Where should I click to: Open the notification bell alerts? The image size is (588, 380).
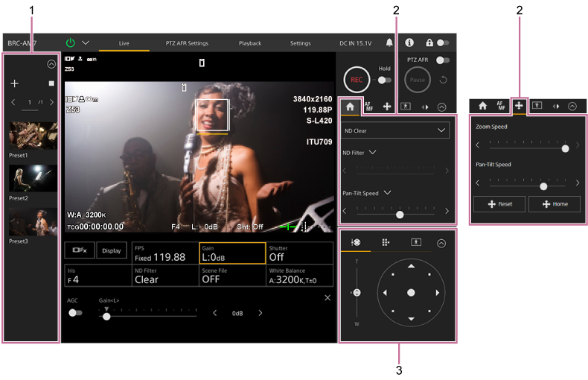[389, 43]
